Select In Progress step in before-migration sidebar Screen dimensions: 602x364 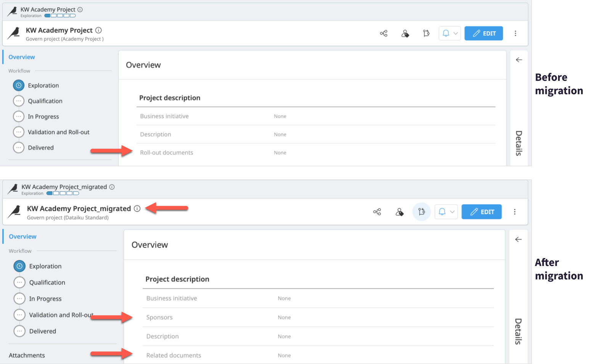pos(36,117)
